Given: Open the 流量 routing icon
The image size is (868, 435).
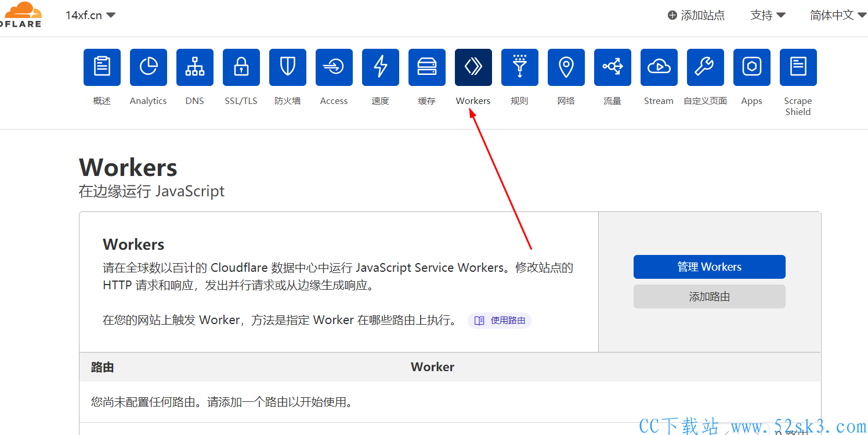Looking at the screenshot, I should pyautogui.click(x=613, y=67).
